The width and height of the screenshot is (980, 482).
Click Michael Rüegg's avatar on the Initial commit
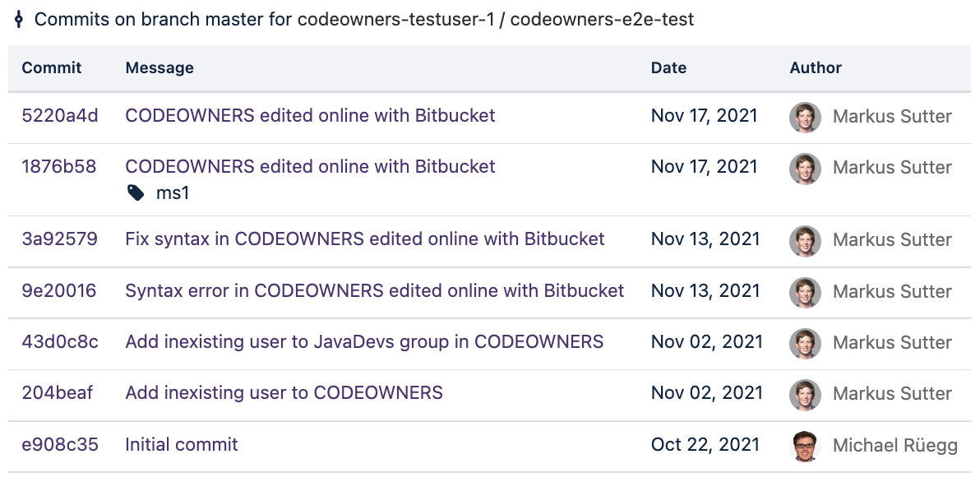(x=805, y=445)
